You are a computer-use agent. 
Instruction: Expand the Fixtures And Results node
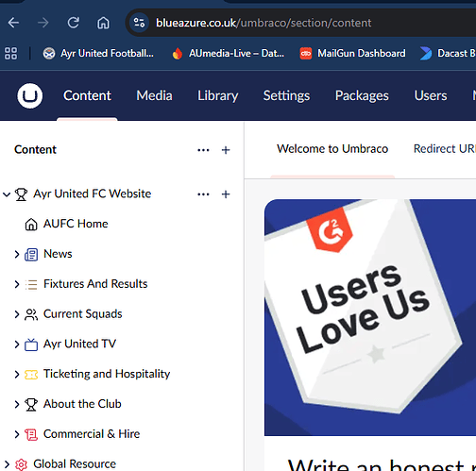tap(17, 284)
